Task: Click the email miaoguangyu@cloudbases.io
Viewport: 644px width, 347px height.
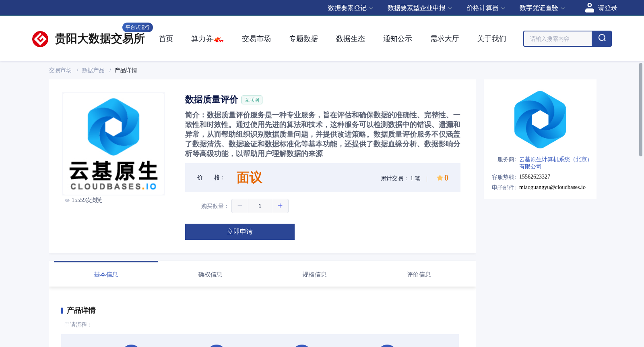Action: pyautogui.click(x=552, y=187)
